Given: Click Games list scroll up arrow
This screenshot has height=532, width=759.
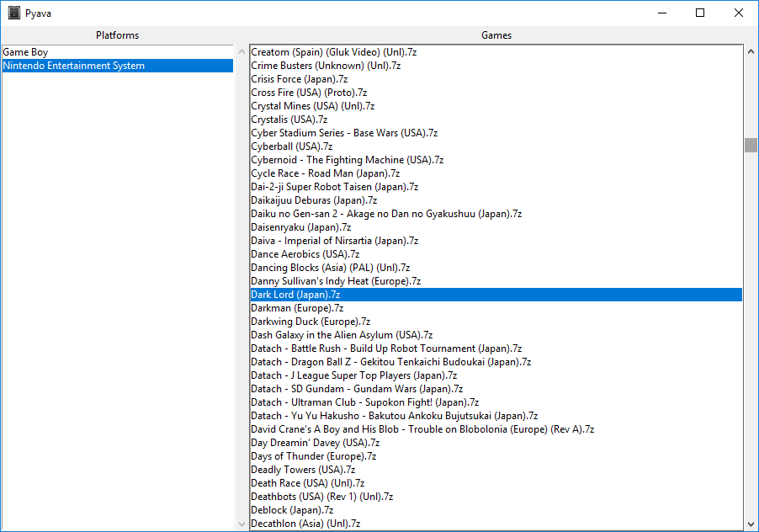Looking at the screenshot, I should 751,51.
